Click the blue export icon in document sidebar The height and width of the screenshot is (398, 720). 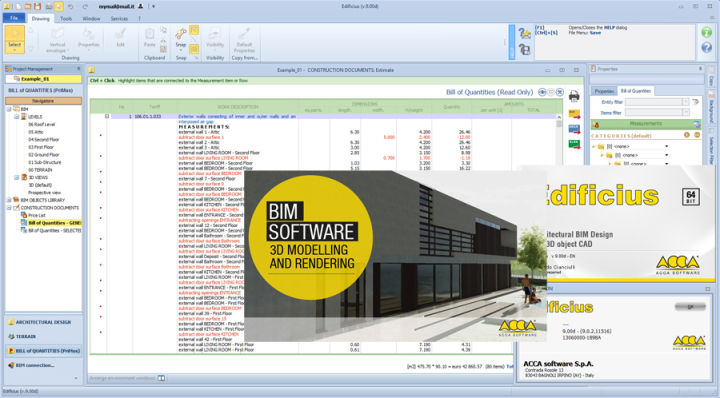574,129
